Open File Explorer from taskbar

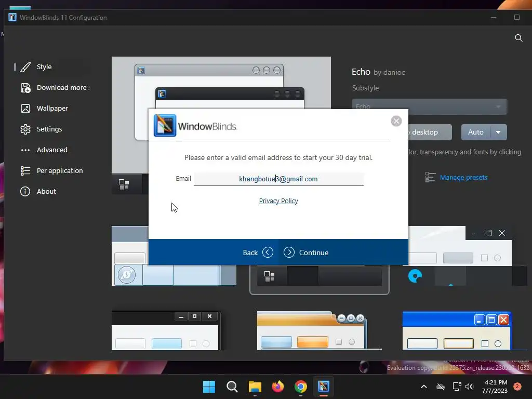(255, 387)
